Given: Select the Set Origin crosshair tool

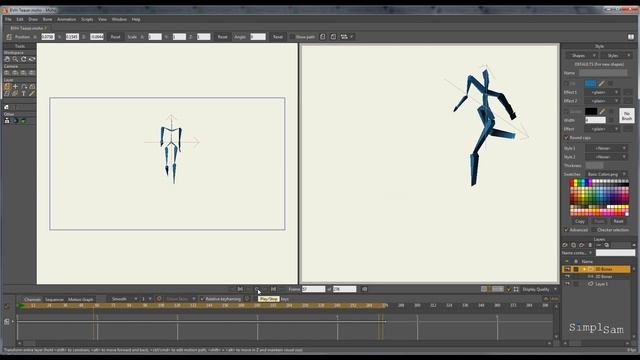Looking at the screenshot, I should [16, 87].
